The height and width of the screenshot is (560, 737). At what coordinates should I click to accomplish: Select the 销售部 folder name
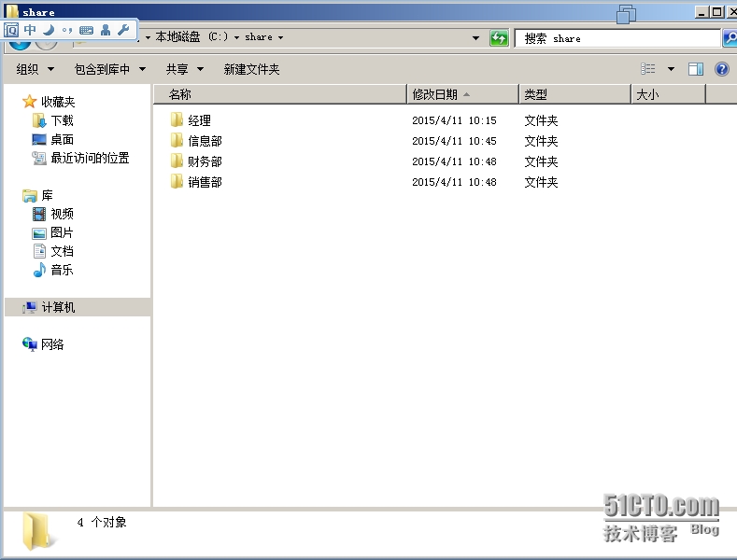pos(205,182)
